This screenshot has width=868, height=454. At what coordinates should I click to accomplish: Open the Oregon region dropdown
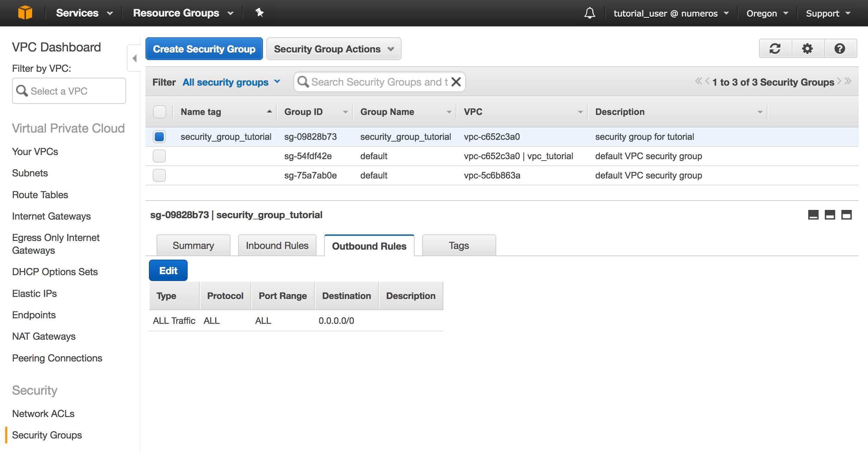coord(767,13)
